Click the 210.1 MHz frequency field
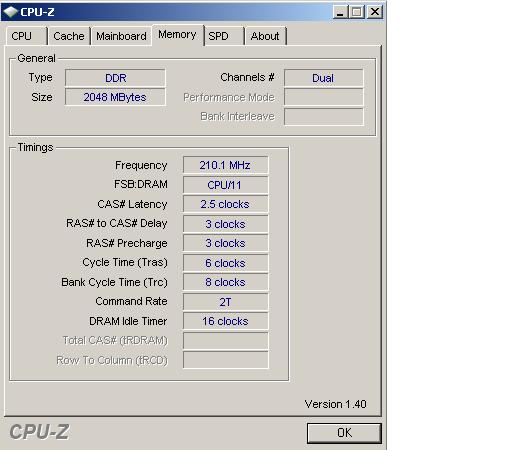This screenshot has width=527, height=450. (226, 165)
